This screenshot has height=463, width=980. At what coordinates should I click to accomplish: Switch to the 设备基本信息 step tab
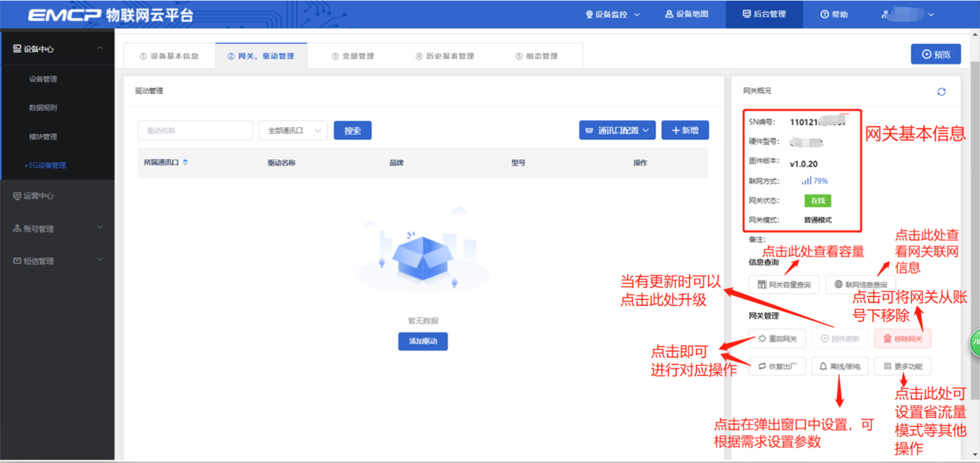(x=169, y=56)
